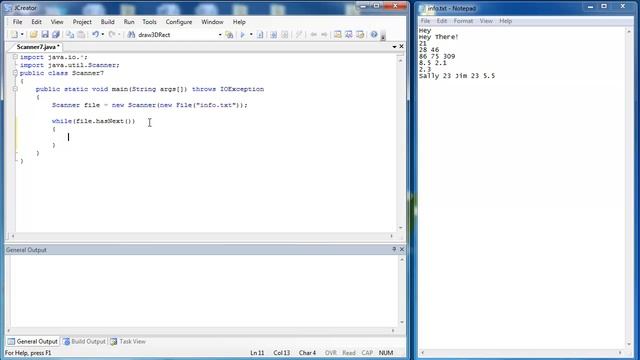640x360 pixels.
Task: Click the code editor vertical scrollbar up arrow
Action: pos(400,60)
